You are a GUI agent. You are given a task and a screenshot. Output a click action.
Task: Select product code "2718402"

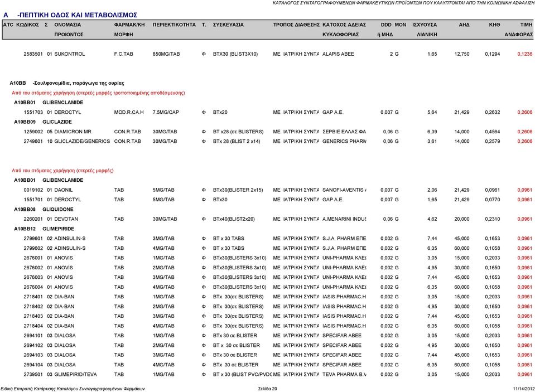coord(33,307)
